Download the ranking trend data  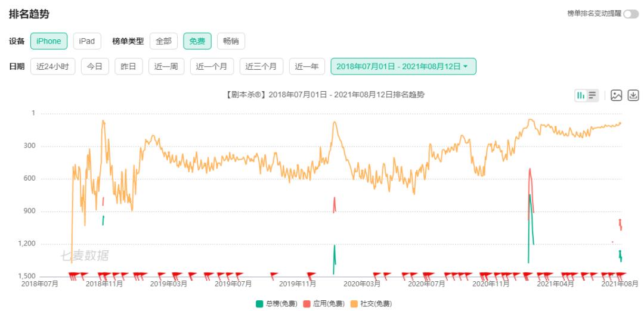[633, 95]
